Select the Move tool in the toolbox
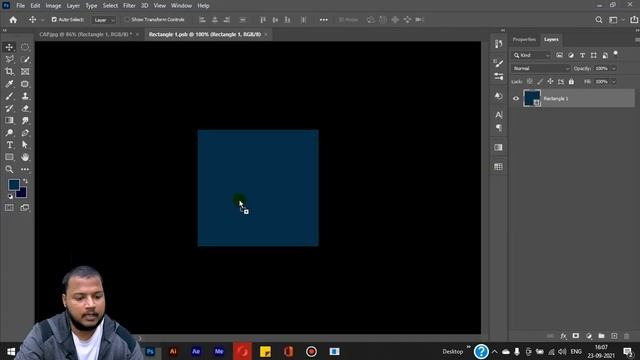Viewport: 640px width, 360px height. [x=9, y=47]
